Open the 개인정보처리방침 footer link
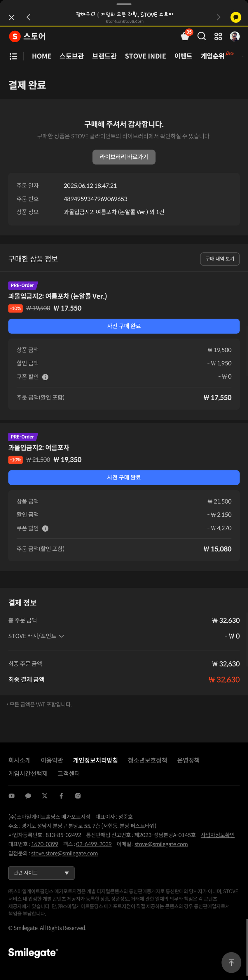 pyautogui.click(x=95, y=760)
